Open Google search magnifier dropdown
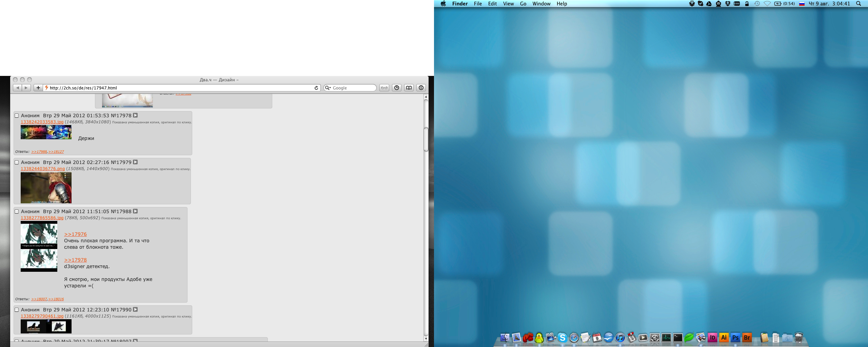The width and height of the screenshot is (868, 347). coord(328,88)
